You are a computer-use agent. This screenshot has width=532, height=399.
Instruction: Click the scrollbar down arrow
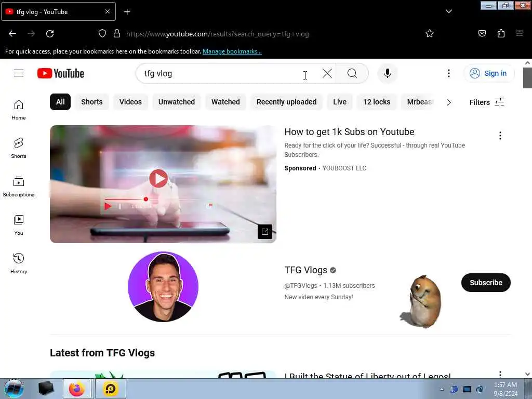(527, 374)
